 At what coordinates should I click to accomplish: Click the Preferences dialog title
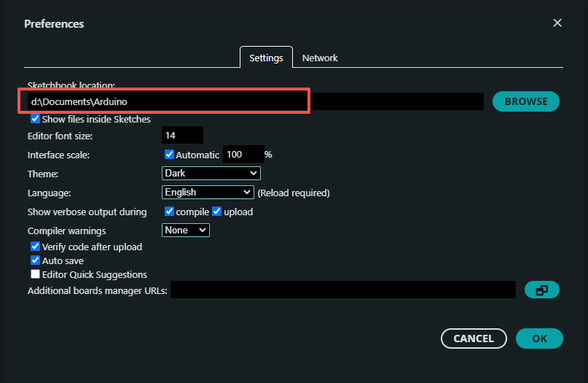coord(54,24)
